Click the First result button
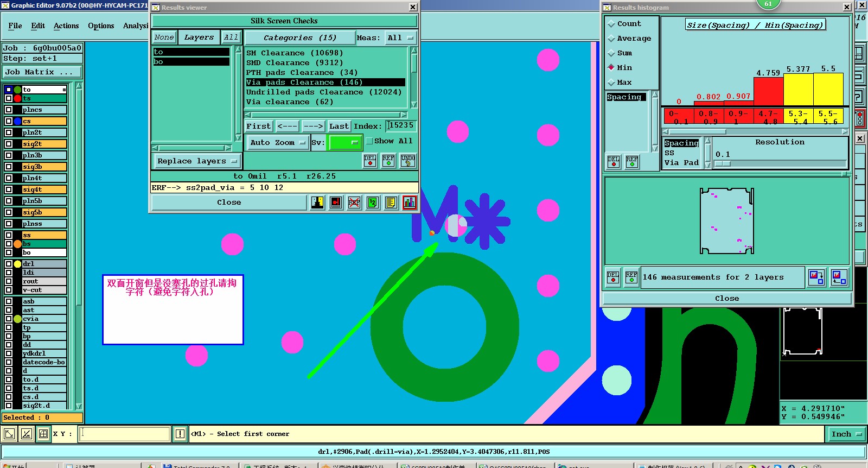Viewport: 868px width, 468px height. tap(258, 127)
